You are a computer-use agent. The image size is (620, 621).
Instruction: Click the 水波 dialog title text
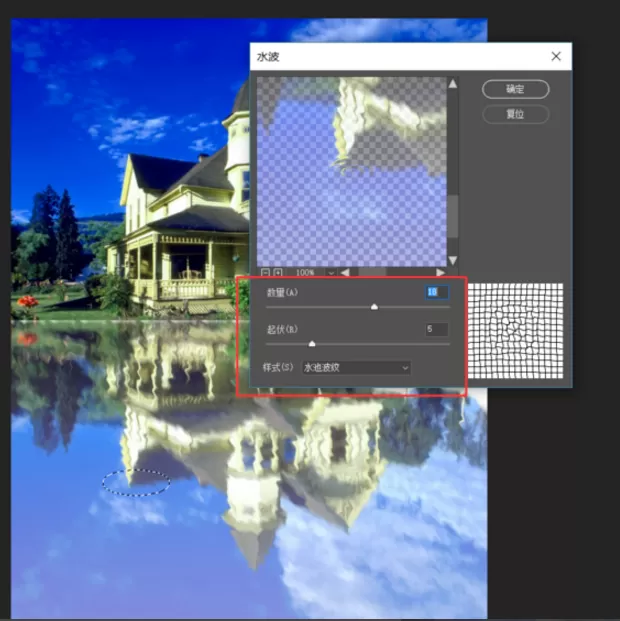click(268, 57)
